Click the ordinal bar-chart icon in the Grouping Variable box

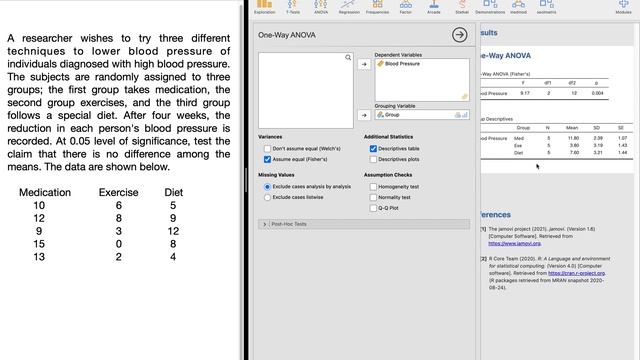pos(464,115)
